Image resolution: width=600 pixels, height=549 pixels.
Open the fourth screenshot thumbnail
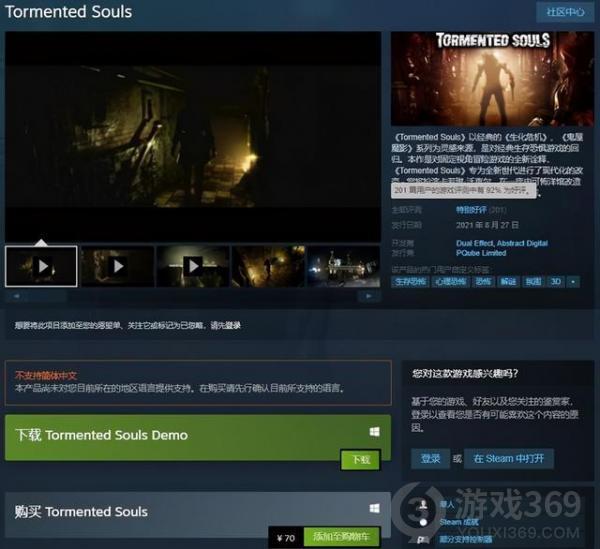click(x=268, y=267)
